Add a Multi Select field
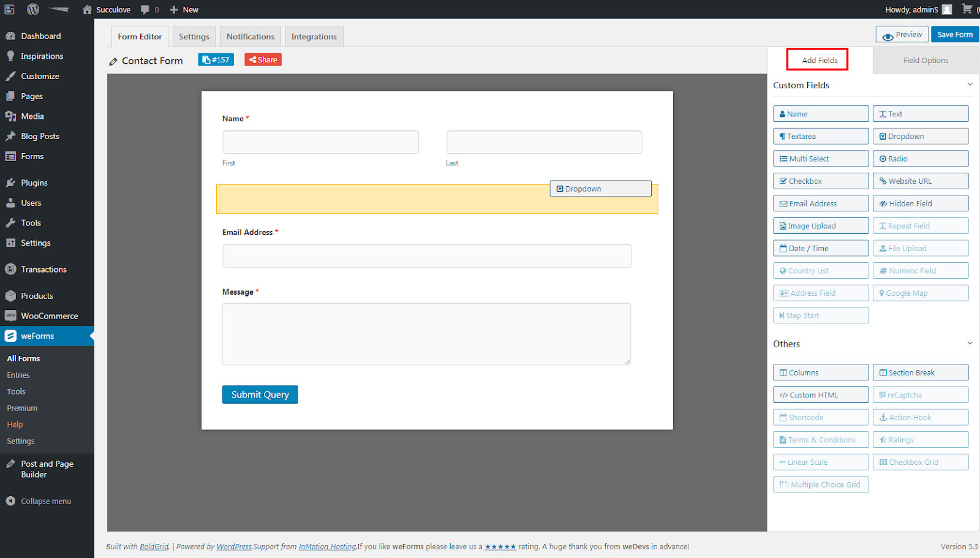This screenshot has height=558, width=980. [821, 159]
